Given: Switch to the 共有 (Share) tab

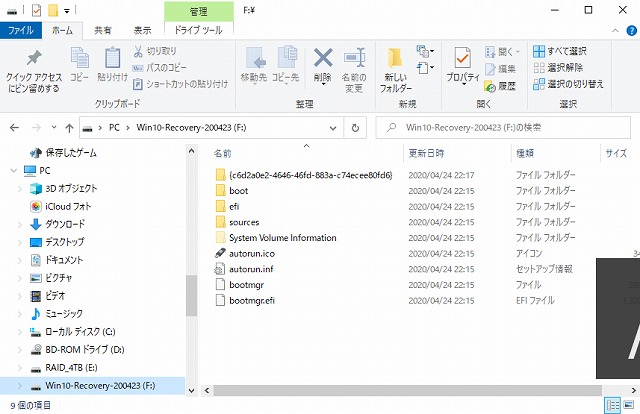Looking at the screenshot, I should tap(102, 30).
